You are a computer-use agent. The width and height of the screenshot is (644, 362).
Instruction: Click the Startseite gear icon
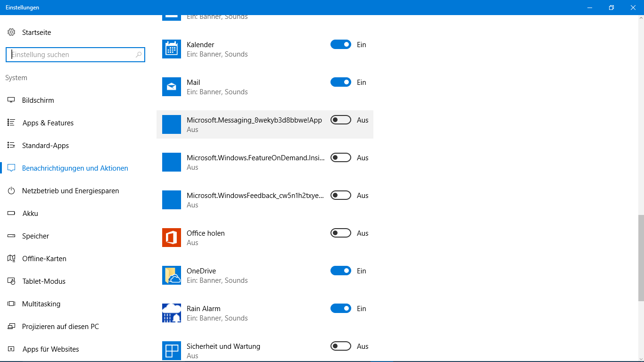pyautogui.click(x=11, y=32)
